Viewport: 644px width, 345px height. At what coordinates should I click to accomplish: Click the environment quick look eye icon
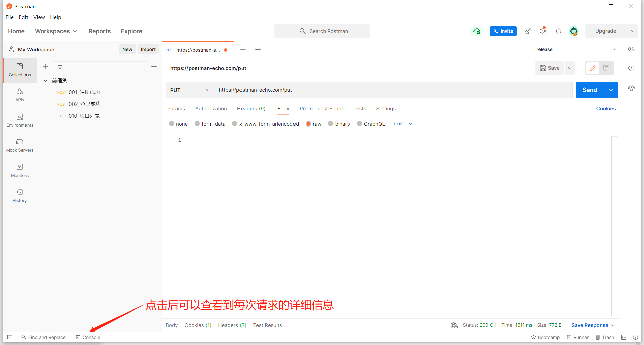pos(631,49)
